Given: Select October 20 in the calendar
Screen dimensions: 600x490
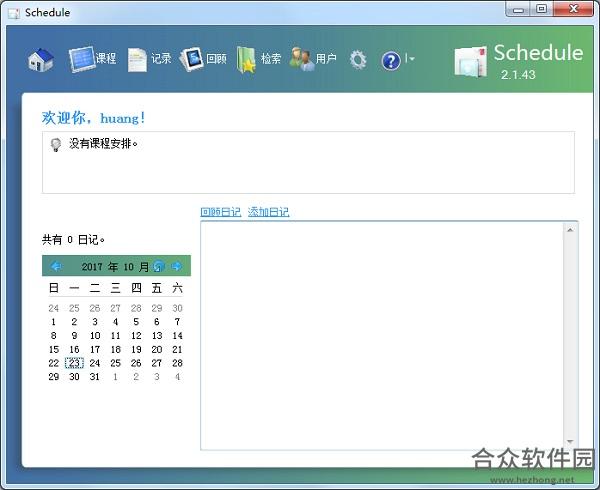Looking at the screenshot, I should tap(157, 350).
